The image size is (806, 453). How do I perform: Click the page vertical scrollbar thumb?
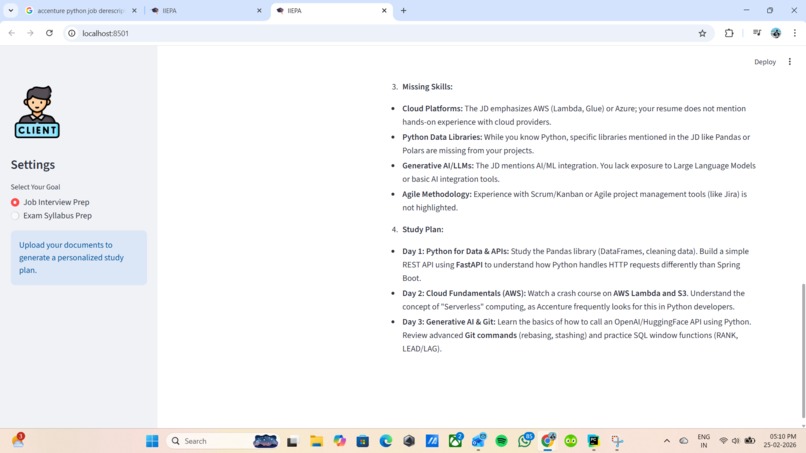pyautogui.click(x=803, y=351)
